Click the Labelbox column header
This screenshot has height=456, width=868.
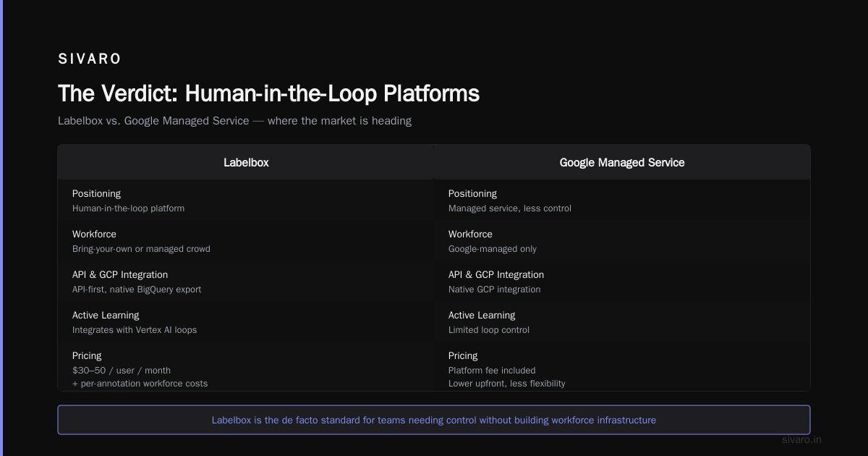click(x=246, y=163)
